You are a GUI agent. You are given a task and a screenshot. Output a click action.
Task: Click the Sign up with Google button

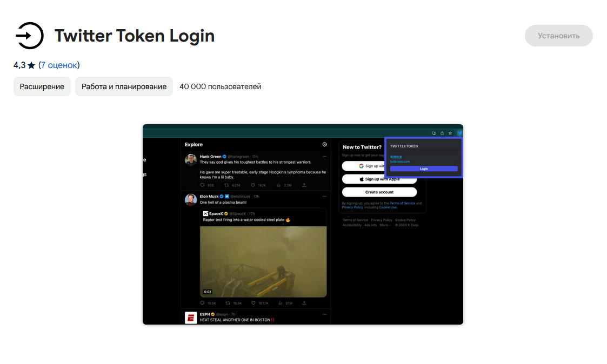(x=364, y=166)
